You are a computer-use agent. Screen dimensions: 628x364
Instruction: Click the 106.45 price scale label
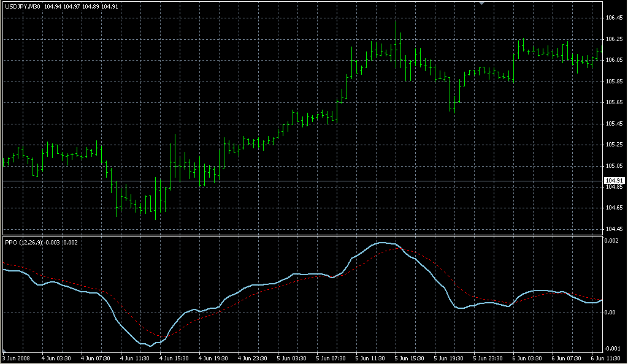click(614, 18)
